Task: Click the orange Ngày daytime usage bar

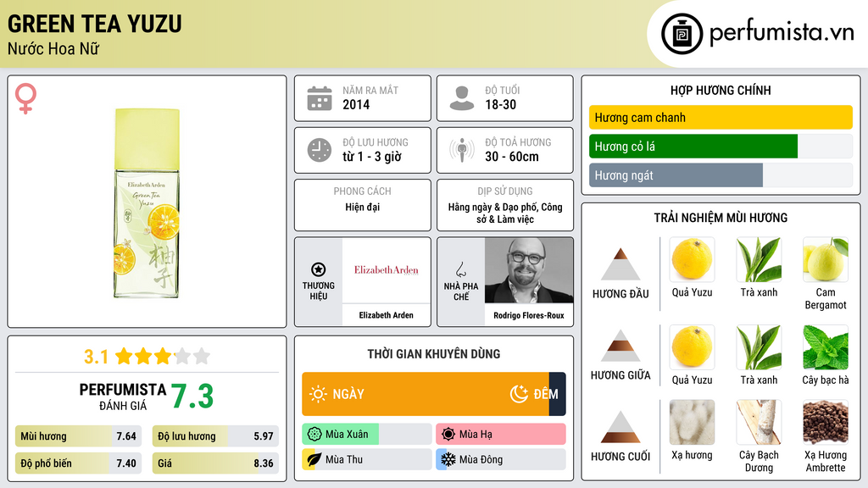Action: pyautogui.click(x=426, y=394)
